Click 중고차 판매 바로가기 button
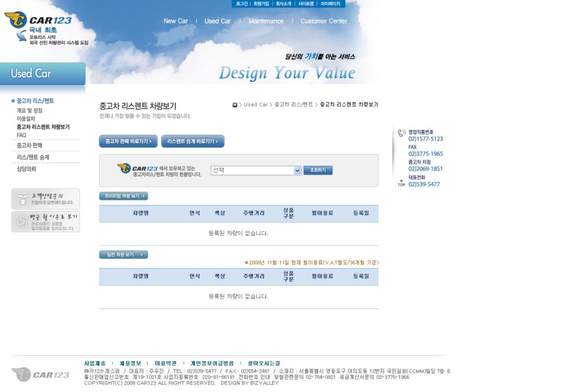 pos(128,141)
